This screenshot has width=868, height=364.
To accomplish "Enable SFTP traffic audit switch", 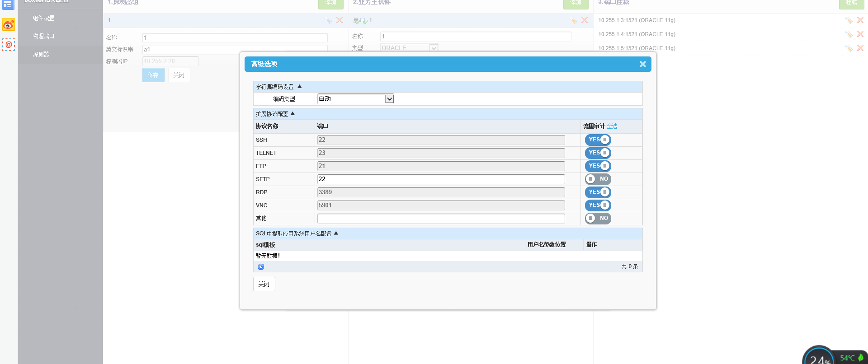I will point(598,179).
